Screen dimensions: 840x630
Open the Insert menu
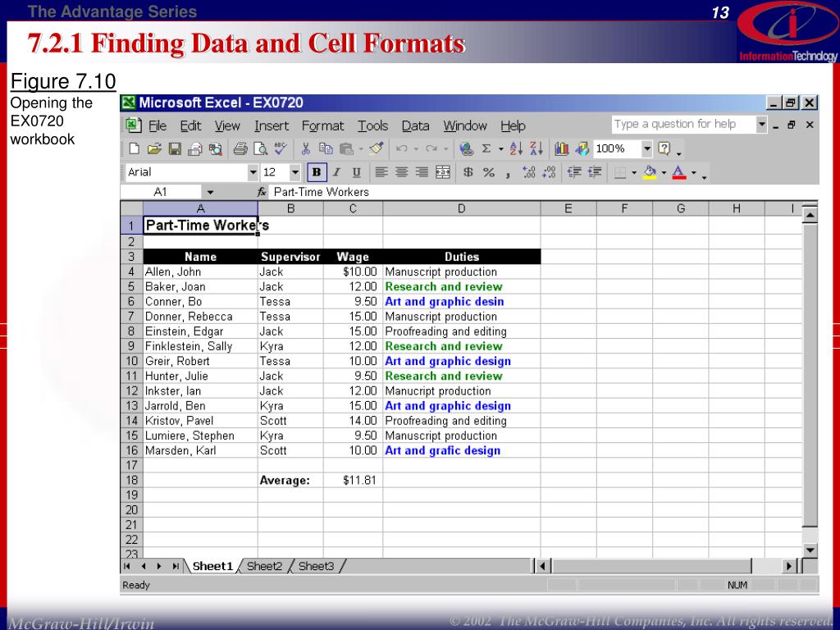(x=271, y=126)
